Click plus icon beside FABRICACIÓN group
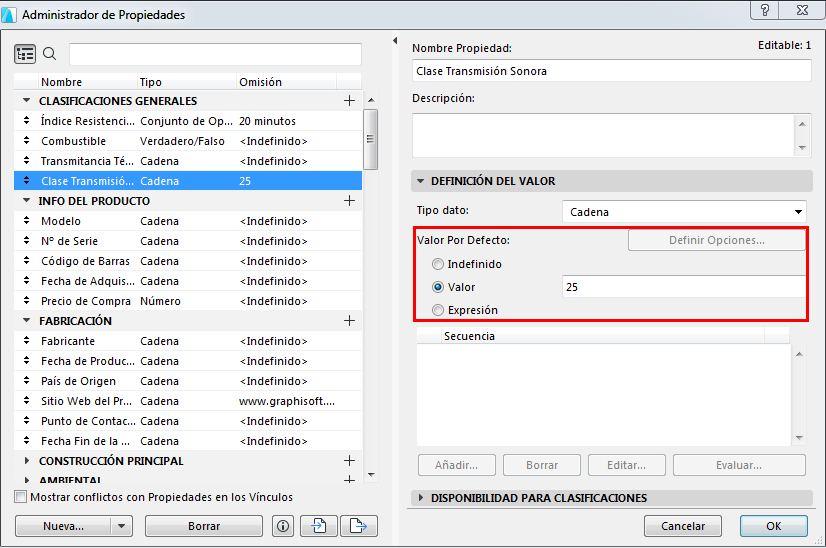The image size is (826, 548). 349,321
